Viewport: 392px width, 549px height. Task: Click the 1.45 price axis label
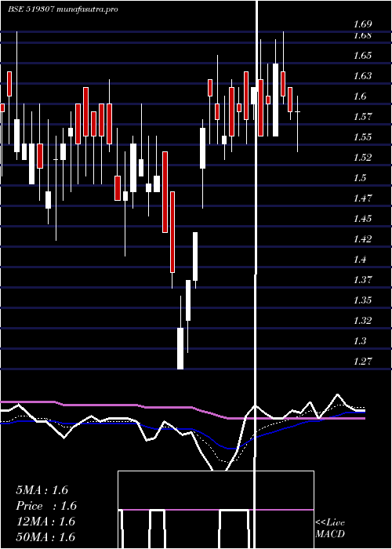362,219
